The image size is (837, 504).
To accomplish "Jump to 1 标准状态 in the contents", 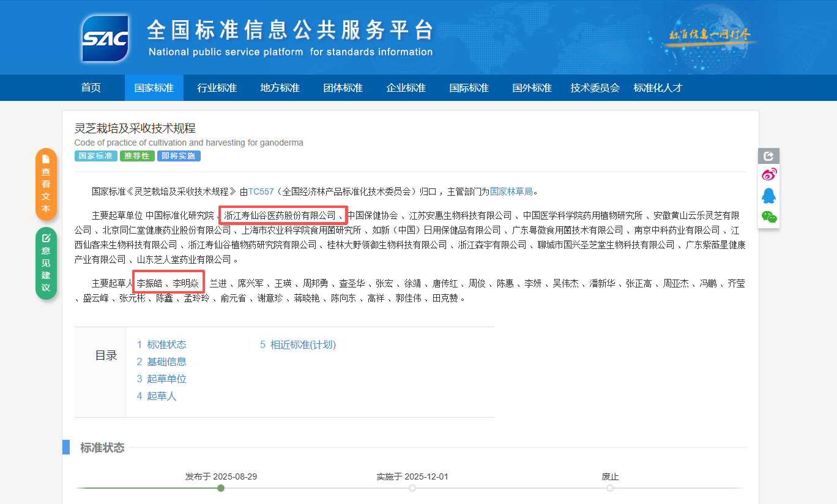I will coord(162,344).
